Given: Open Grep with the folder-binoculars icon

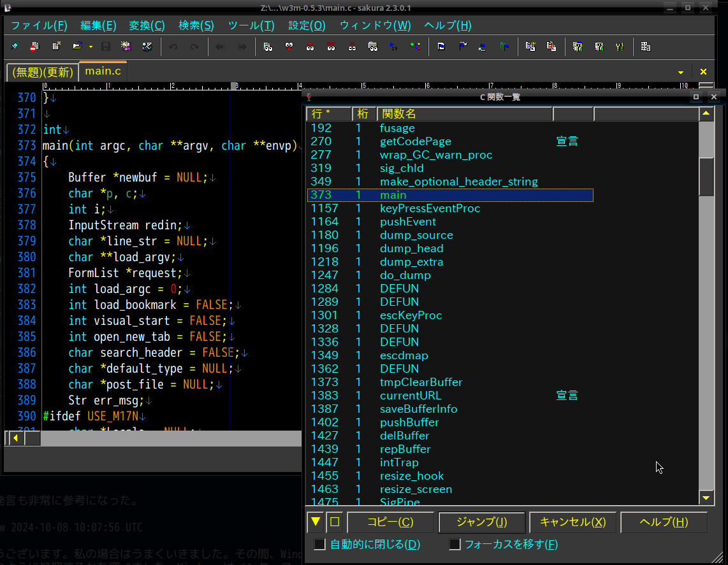Looking at the screenshot, I should click(373, 46).
